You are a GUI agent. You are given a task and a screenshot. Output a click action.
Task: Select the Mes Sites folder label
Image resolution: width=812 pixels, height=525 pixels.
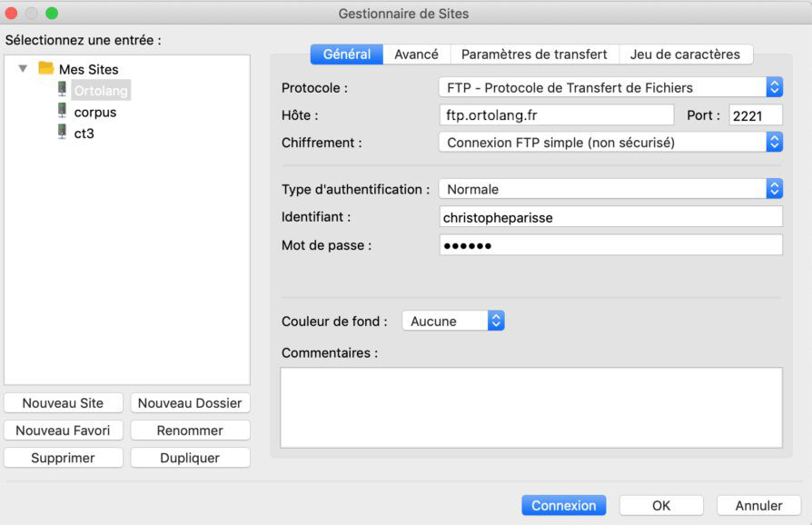coord(88,69)
